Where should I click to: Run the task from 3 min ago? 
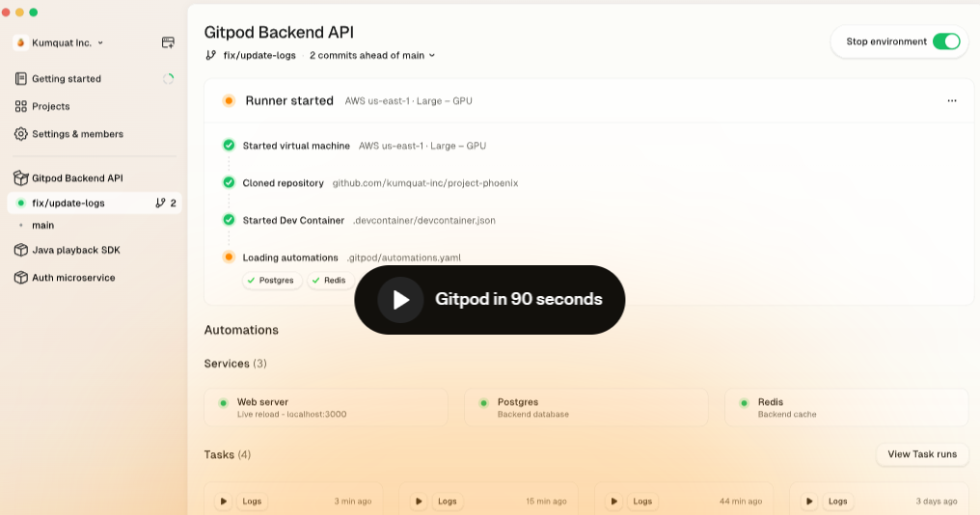(x=223, y=501)
